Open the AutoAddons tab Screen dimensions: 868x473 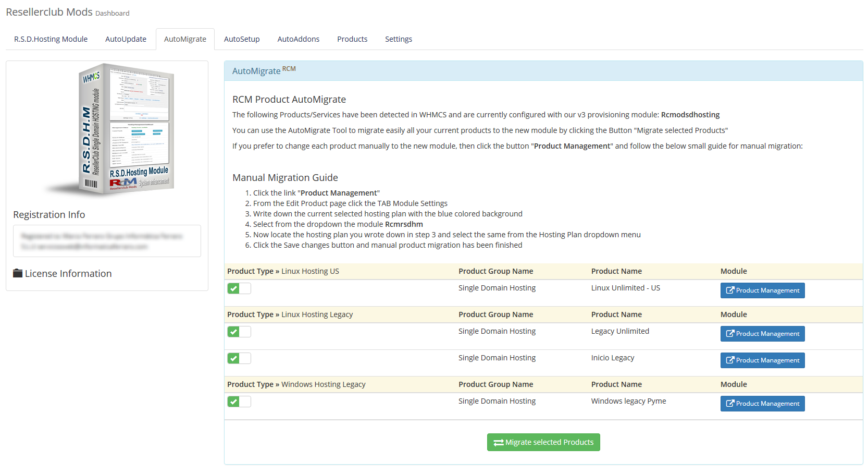(x=298, y=39)
